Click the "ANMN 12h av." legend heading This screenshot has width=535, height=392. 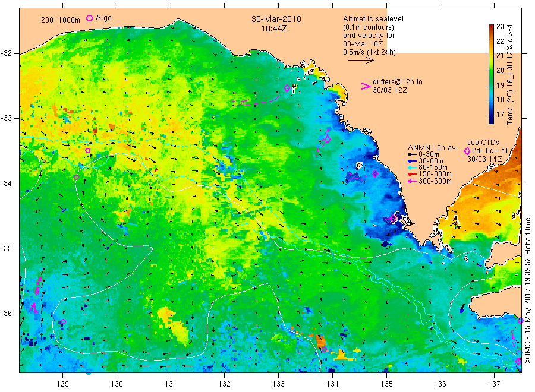433,148
